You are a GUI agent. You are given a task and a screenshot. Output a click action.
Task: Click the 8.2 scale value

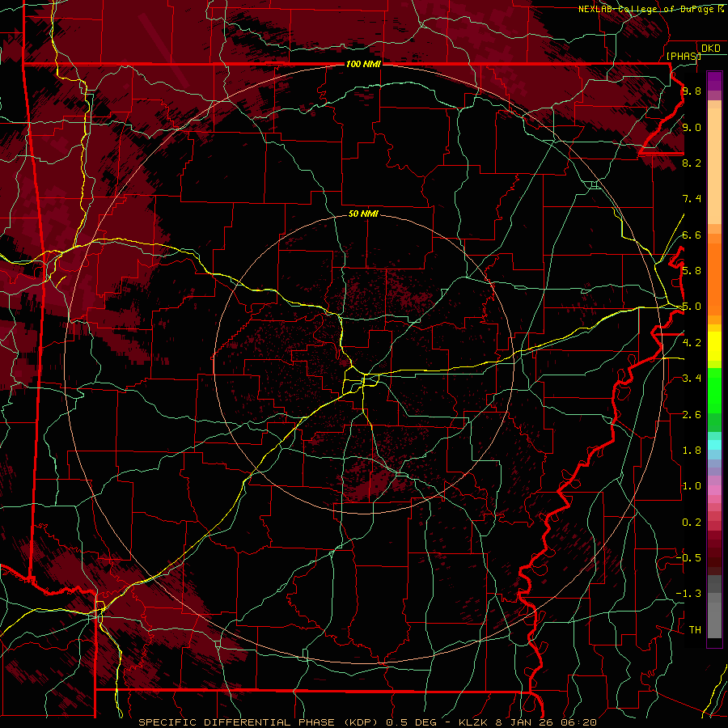[x=692, y=163]
